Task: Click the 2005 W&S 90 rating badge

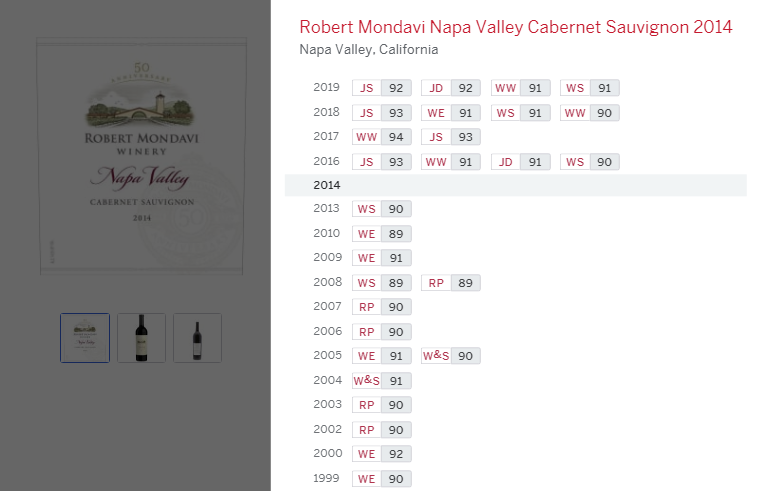Action: tap(451, 356)
